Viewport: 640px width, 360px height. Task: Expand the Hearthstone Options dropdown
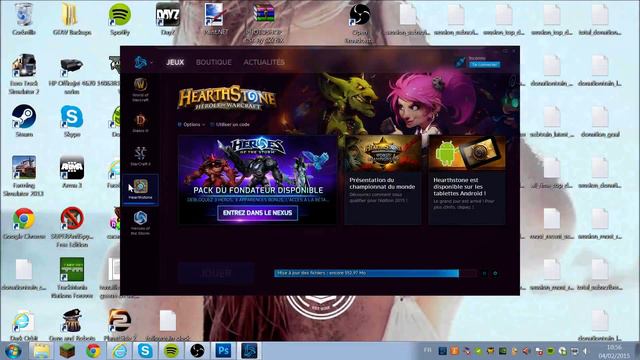(191, 124)
